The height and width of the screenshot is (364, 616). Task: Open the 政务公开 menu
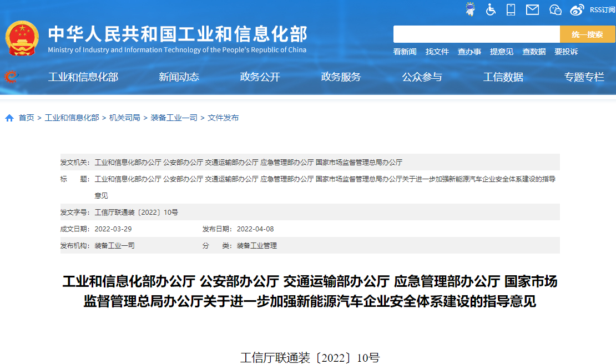coord(259,77)
